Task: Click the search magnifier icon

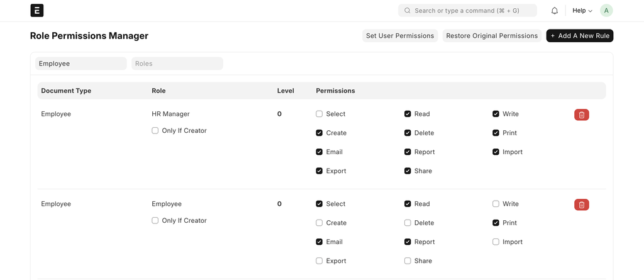Action: 408,11
